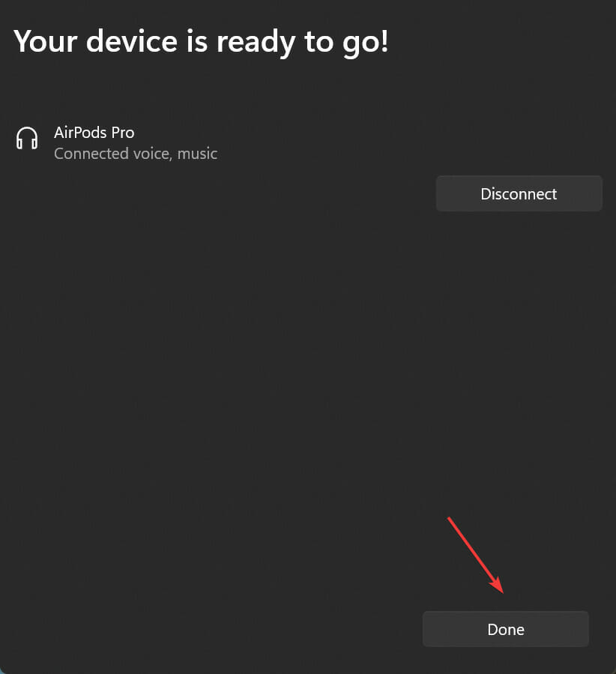This screenshot has height=674, width=616.
Task: Disconnect the AirPods Pro device
Action: pos(519,193)
